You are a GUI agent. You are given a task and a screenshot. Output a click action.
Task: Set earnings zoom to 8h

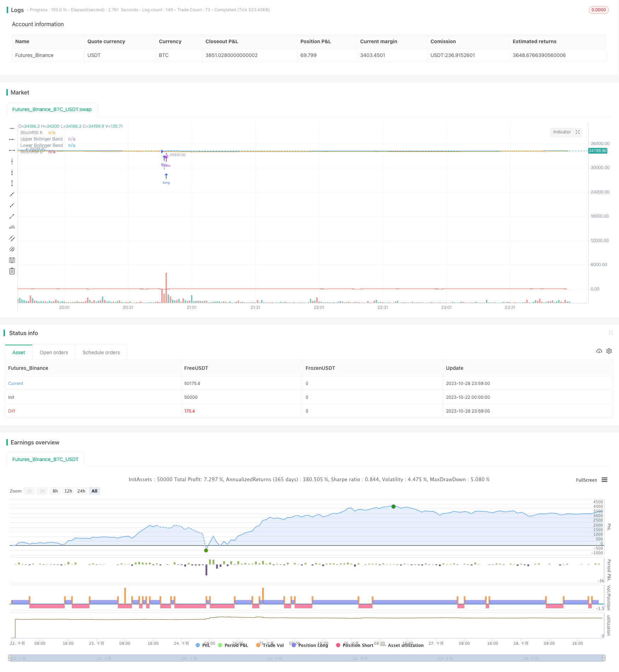point(55,491)
